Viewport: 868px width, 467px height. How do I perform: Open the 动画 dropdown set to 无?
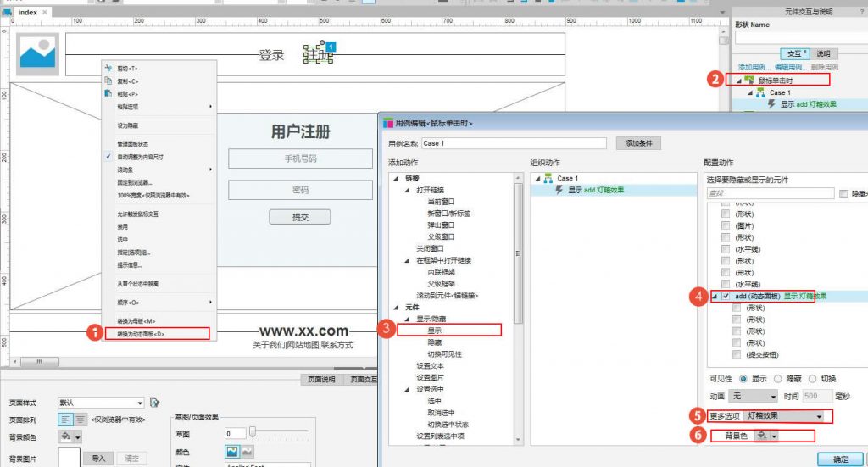pos(754,396)
